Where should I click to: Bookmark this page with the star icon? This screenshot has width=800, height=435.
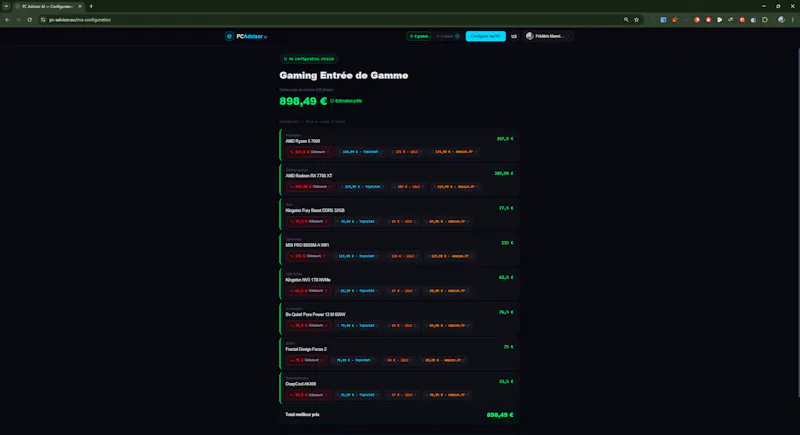coord(637,20)
